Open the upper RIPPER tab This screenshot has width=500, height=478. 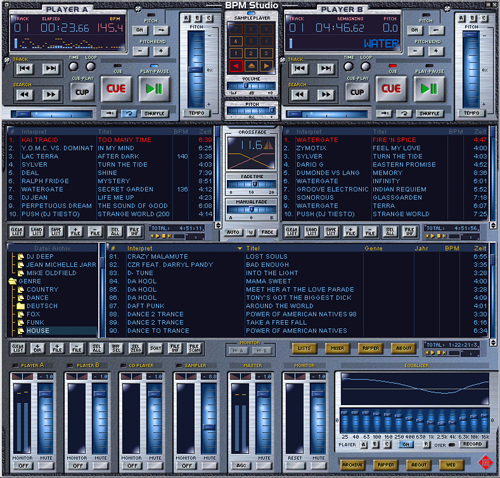370,348
